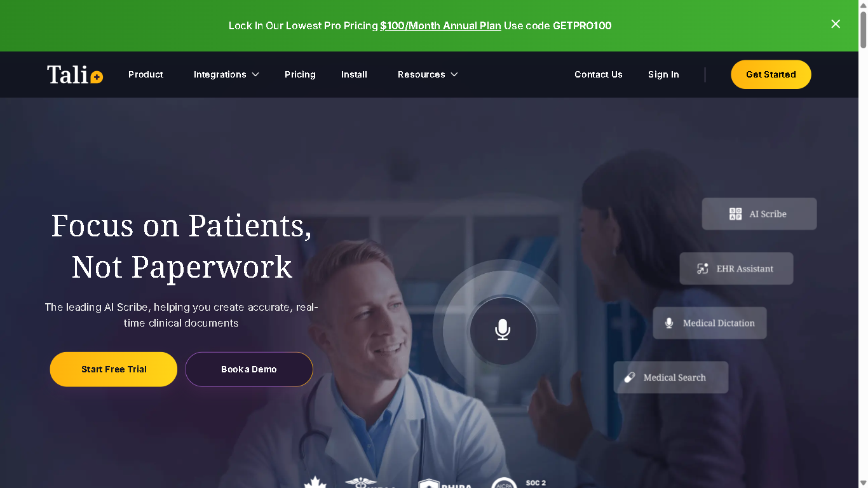Go to the Pricing page
The image size is (868, 488).
point(300,74)
